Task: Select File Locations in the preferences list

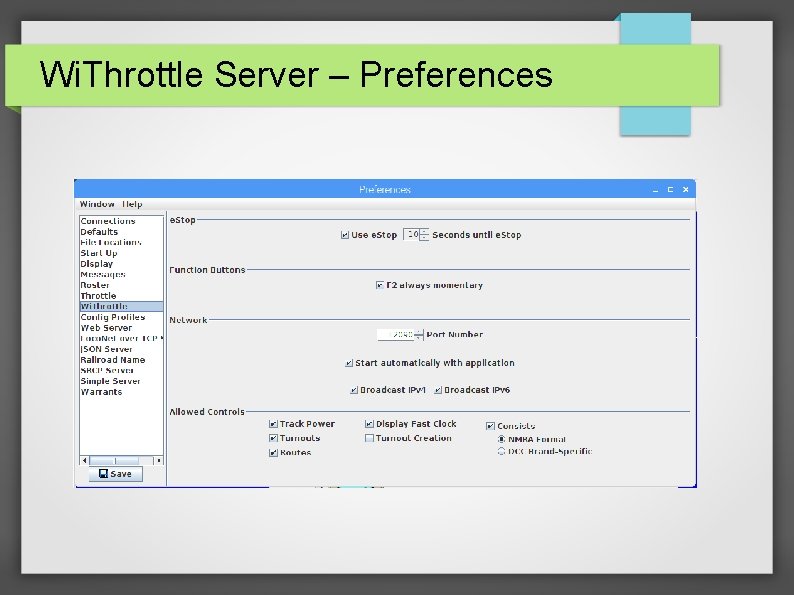Action: point(122,242)
